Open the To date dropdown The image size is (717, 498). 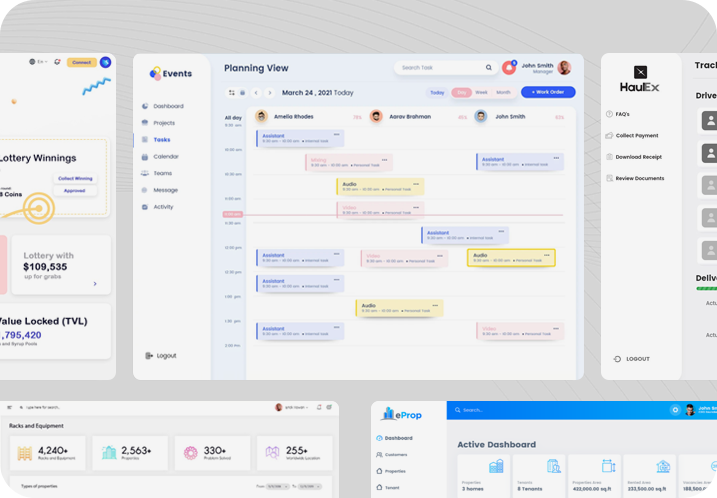pyautogui.click(x=310, y=487)
